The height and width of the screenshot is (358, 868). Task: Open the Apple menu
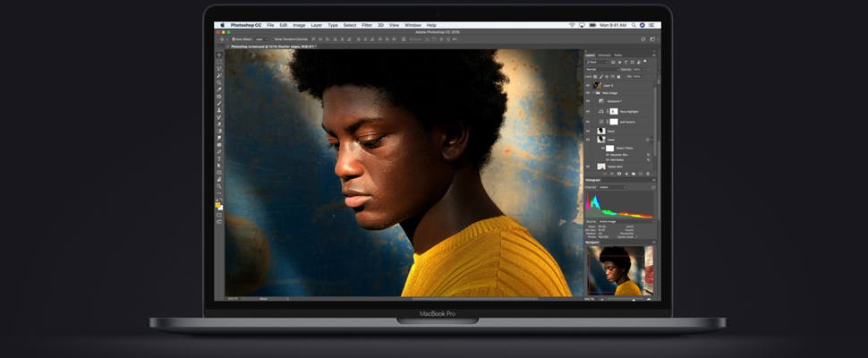click(223, 25)
